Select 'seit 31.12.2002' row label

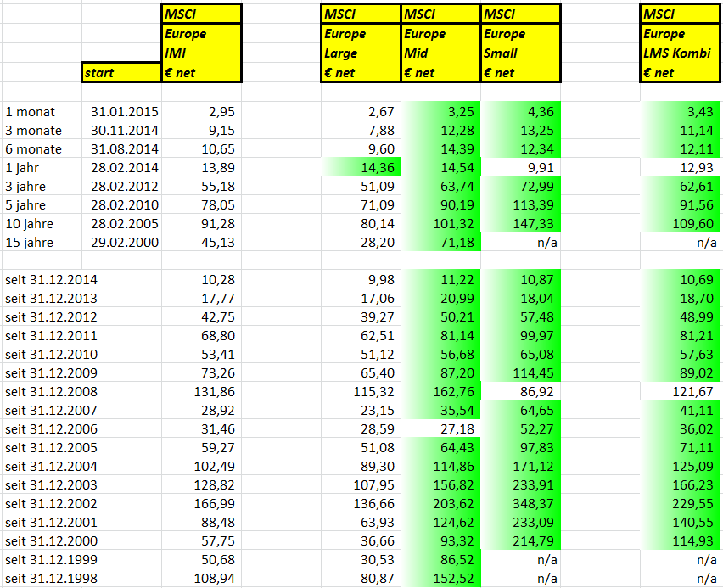click(51, 504)
